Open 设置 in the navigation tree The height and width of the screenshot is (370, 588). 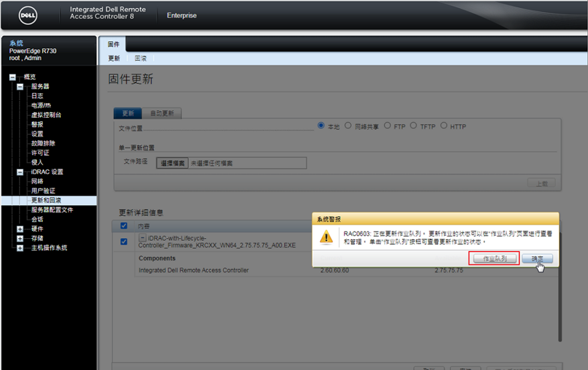coord(37,134)
